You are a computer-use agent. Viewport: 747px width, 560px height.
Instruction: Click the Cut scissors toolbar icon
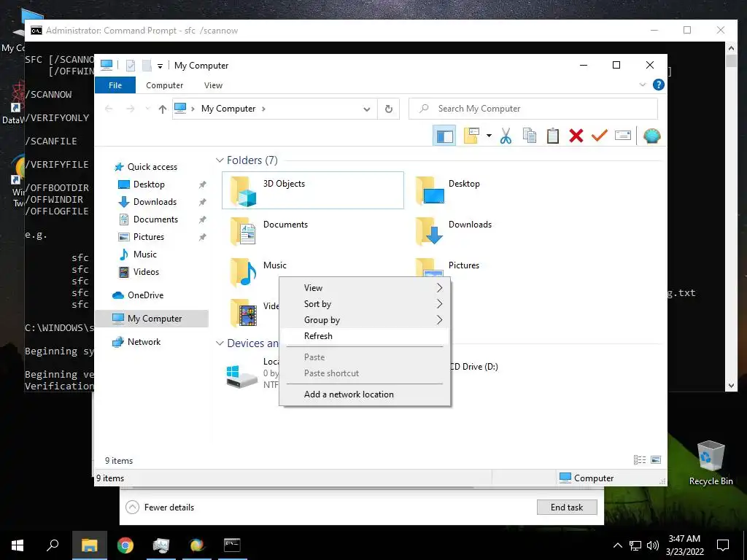pos(506,136)
